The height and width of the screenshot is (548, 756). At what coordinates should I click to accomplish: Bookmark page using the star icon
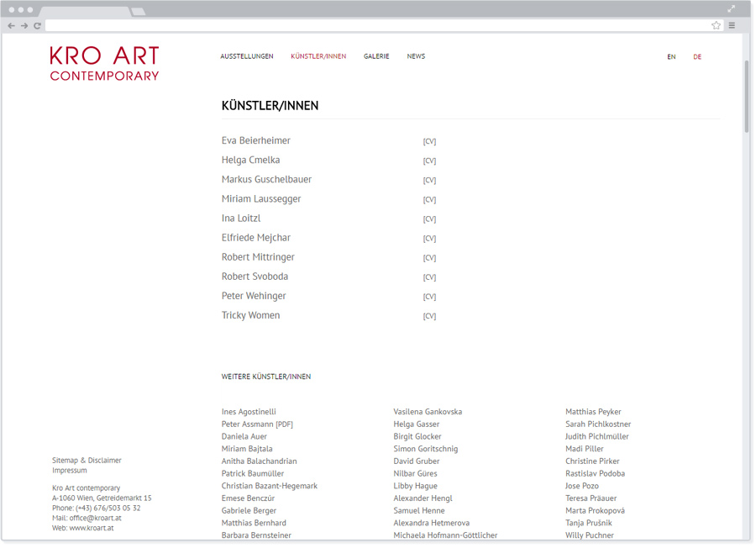coord(716,26)
